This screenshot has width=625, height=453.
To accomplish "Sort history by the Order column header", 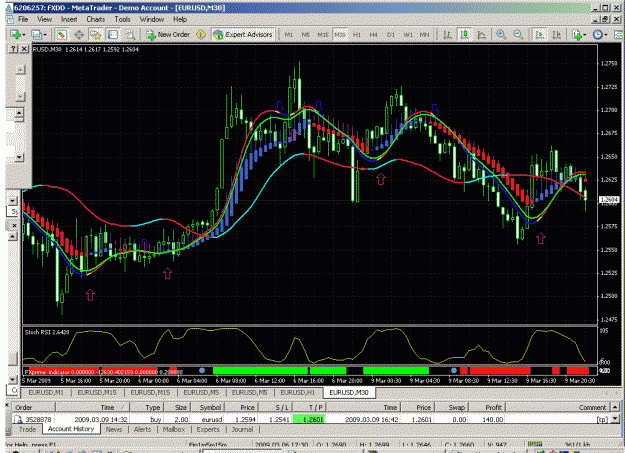I will [34, 407].
